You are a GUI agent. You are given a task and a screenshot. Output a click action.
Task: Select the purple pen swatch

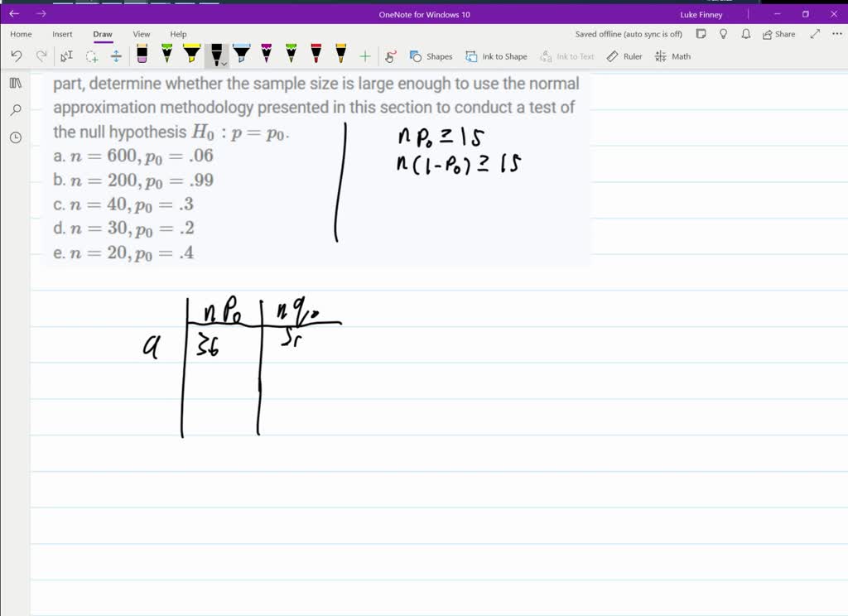(x=265, y=55)
